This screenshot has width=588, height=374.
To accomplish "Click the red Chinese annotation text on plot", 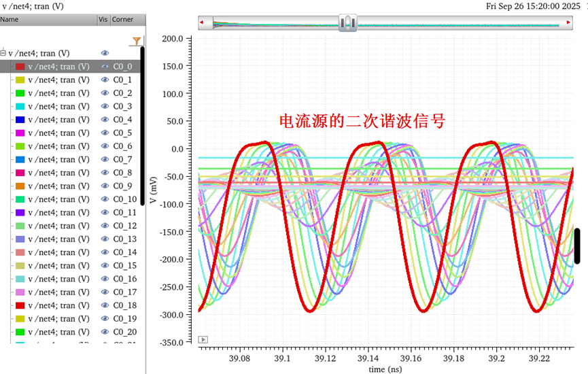I will click(362, 121).
